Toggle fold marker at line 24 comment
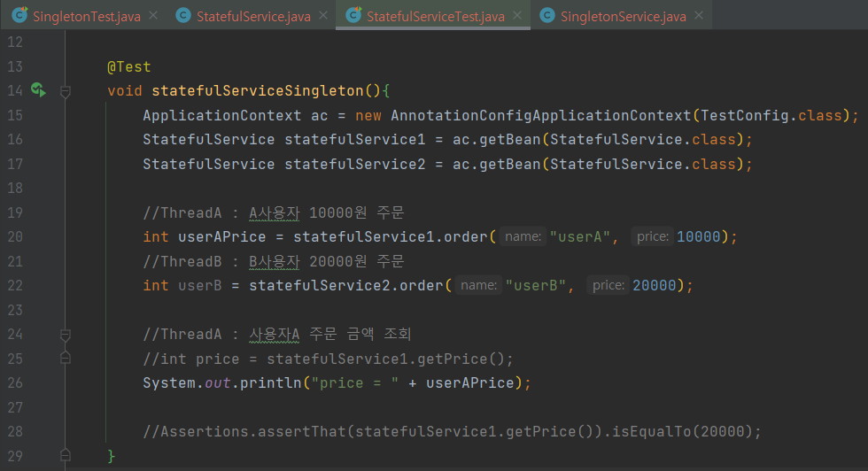Screen dimensions: 868x471 point(66,335)
